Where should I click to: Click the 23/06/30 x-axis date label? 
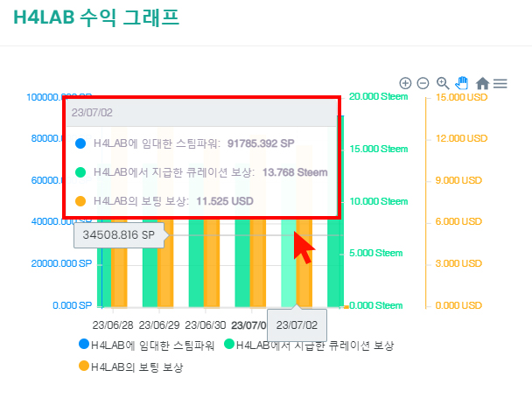(x=205, y=325)
